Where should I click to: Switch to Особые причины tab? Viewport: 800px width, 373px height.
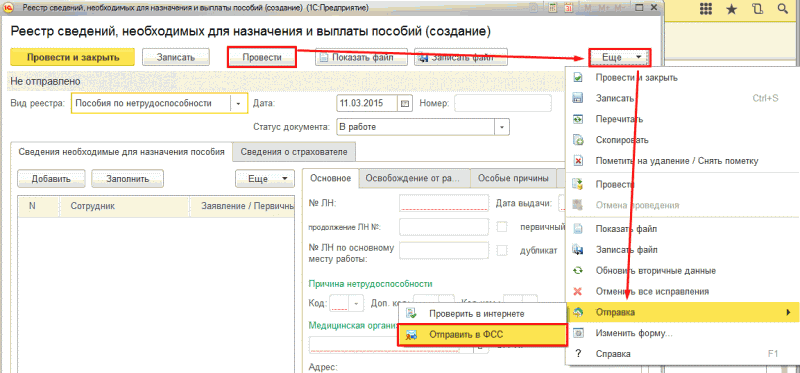coord(513,179)
